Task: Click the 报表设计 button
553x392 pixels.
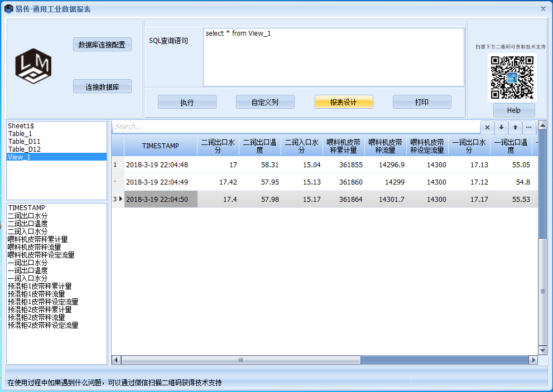Action: pos(343,102)
